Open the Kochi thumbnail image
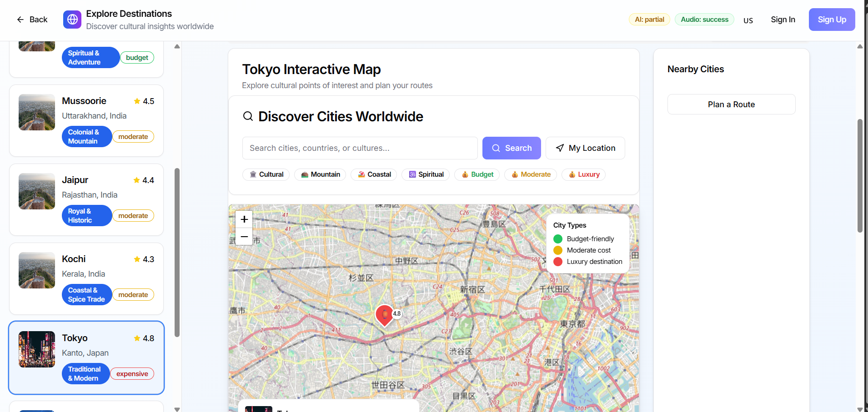868x412 pixels. 37,270
